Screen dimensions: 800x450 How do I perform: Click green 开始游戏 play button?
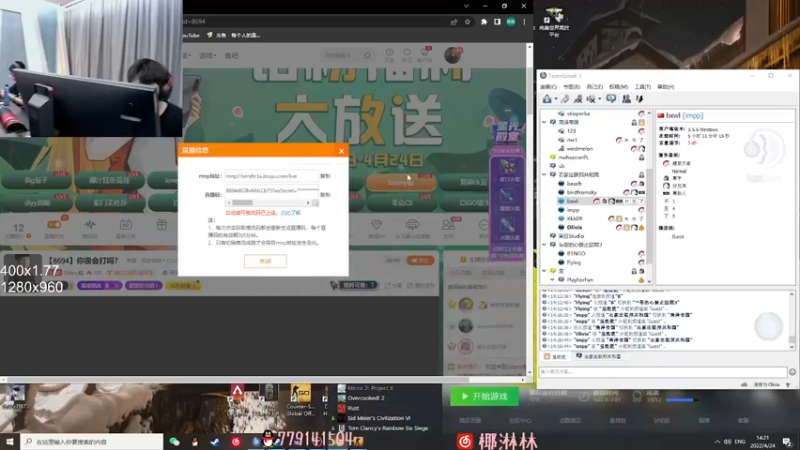pos(484,396)
